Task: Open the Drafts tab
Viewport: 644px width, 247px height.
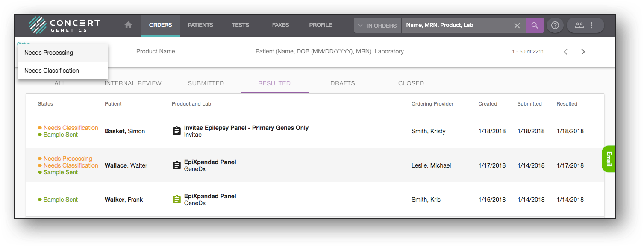Action: coord(342,83)
